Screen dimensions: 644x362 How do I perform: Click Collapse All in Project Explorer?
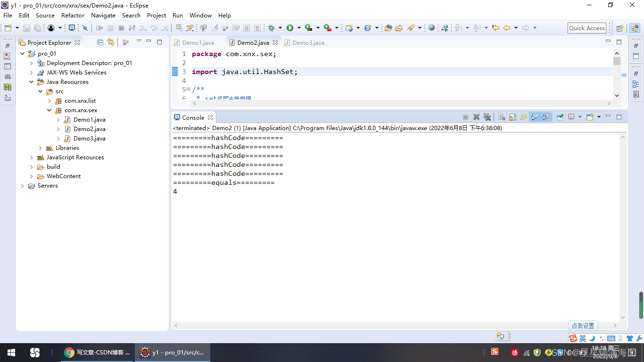(100, 42)
